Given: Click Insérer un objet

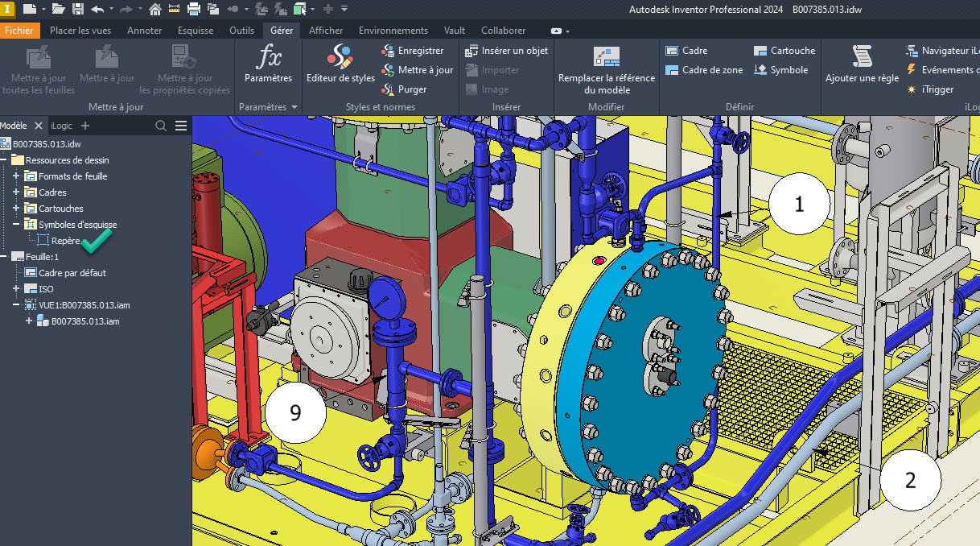Looking at the screenshot, I should [506, 50].
